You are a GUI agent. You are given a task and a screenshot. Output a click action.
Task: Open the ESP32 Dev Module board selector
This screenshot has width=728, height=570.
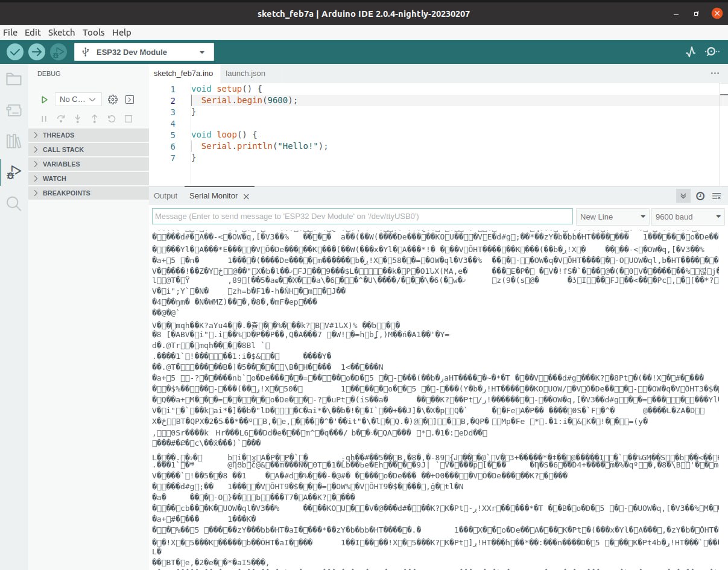pyautogui.click(x=144, y=52)
